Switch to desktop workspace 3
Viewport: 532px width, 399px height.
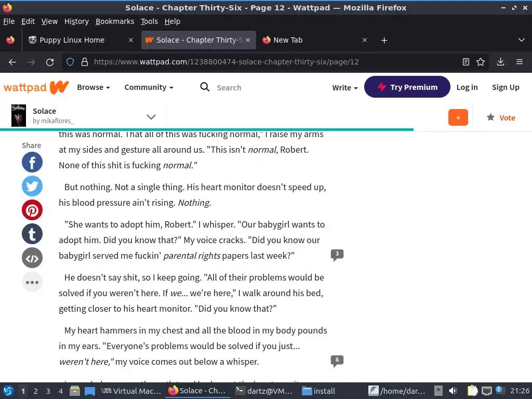click(48, 391)
